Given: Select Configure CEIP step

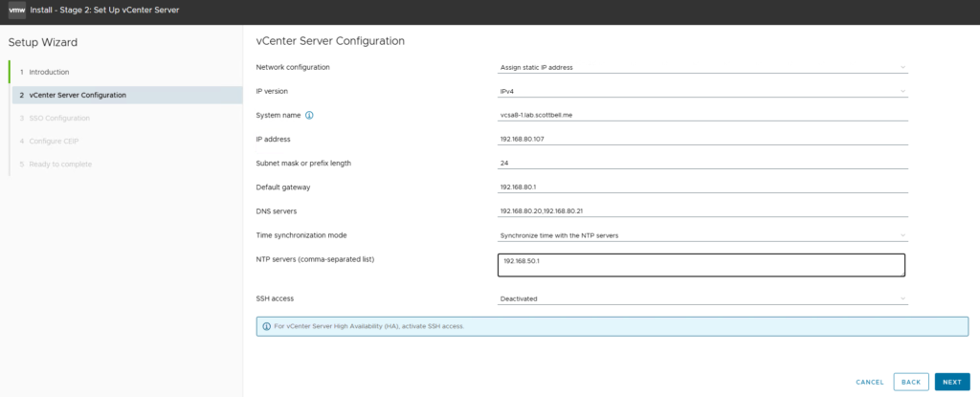Looking at the screenshot, I should tap(56, 141).
